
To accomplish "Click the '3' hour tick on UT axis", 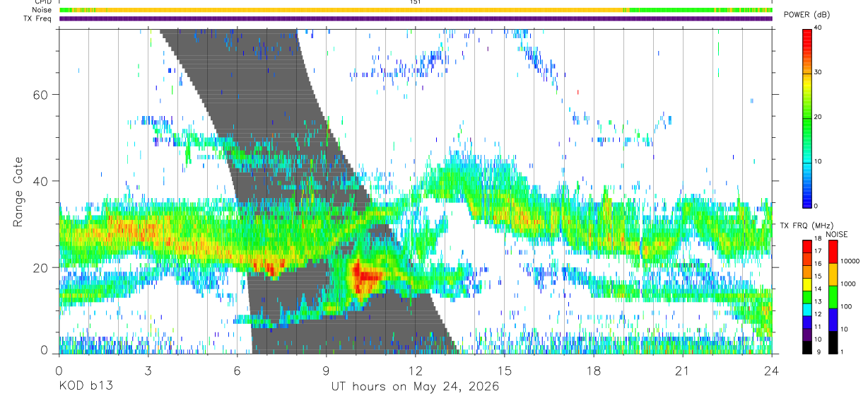I will click(148, 370).
